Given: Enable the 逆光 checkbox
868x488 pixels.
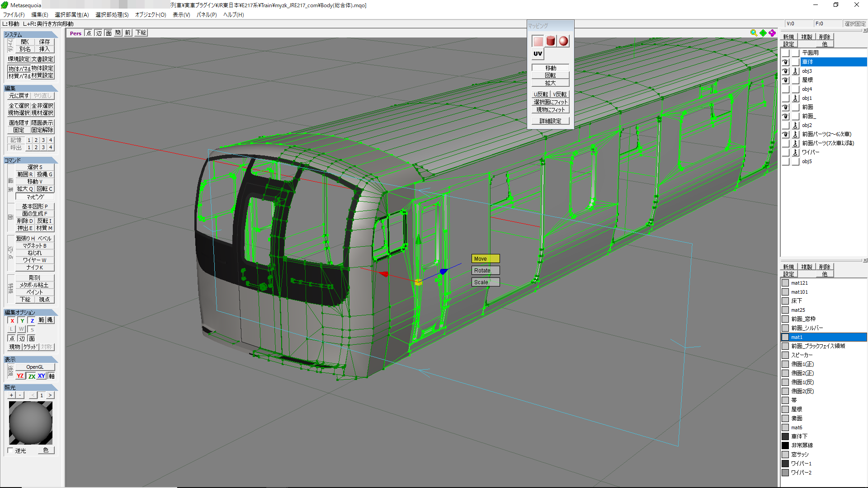Looking at the screenshot, I should pyautogui.click(x=10, y=450).
